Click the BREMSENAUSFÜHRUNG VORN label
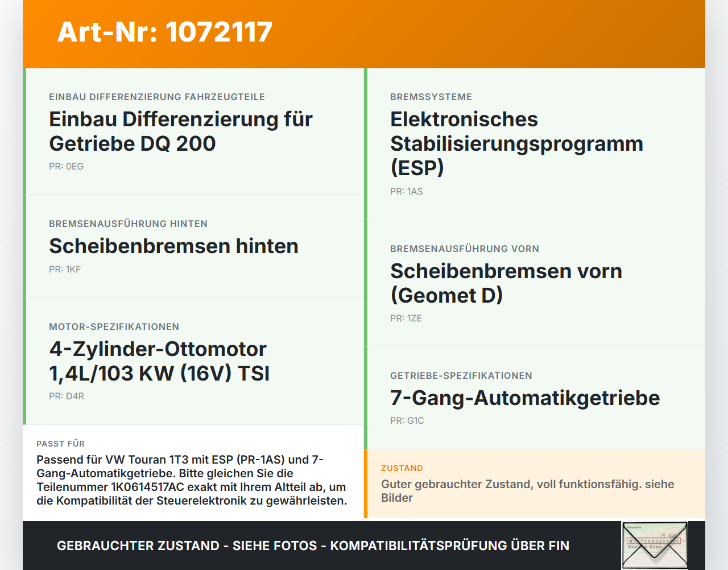The width and height of the screenshot is (728, 570). click(465, 249)
